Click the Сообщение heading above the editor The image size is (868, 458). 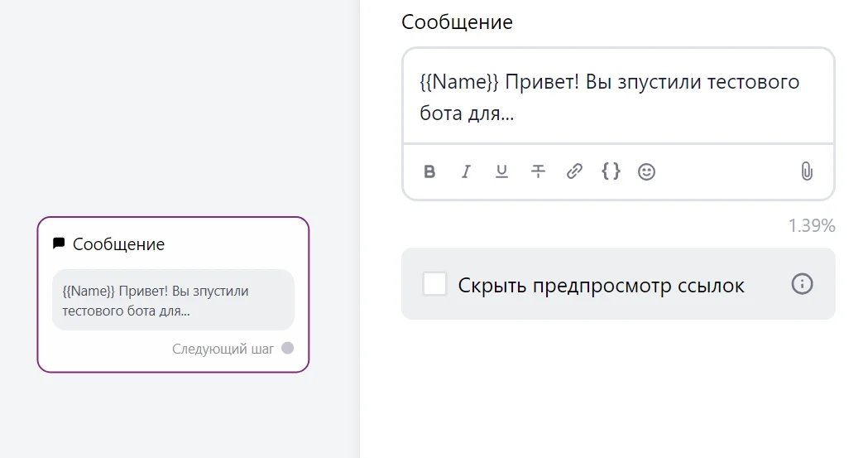457,22
